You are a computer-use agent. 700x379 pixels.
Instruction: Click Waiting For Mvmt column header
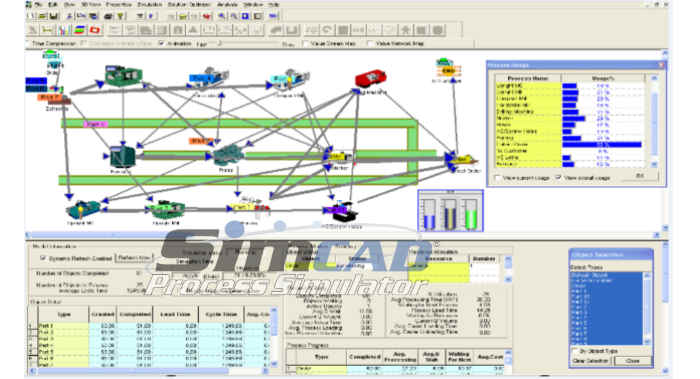point(459,357)
